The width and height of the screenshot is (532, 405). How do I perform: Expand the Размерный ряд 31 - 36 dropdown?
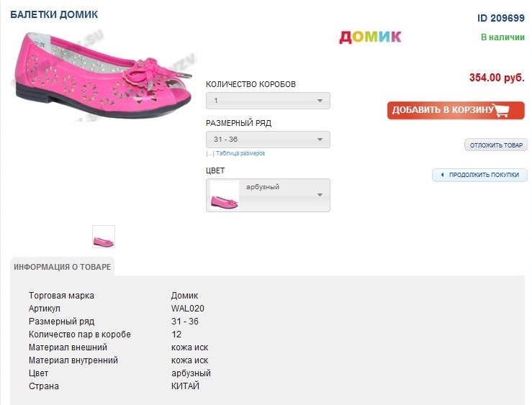click(268, 140)
